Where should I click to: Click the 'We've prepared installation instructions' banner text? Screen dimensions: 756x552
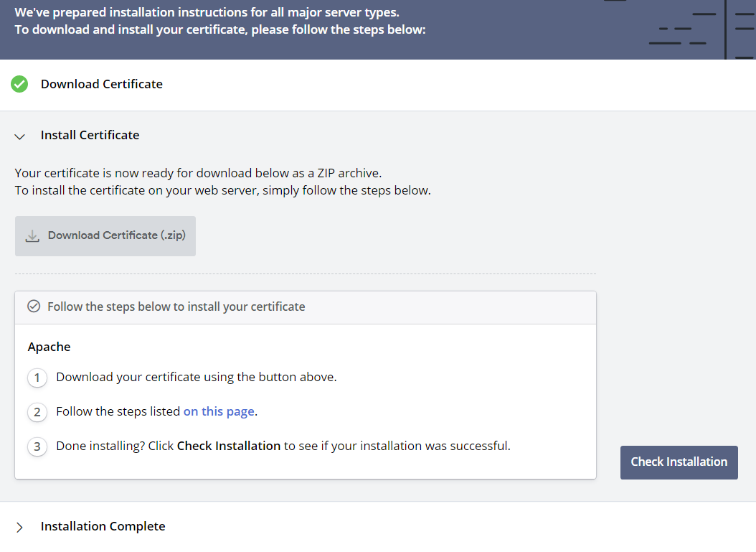(x=207, y=13)
